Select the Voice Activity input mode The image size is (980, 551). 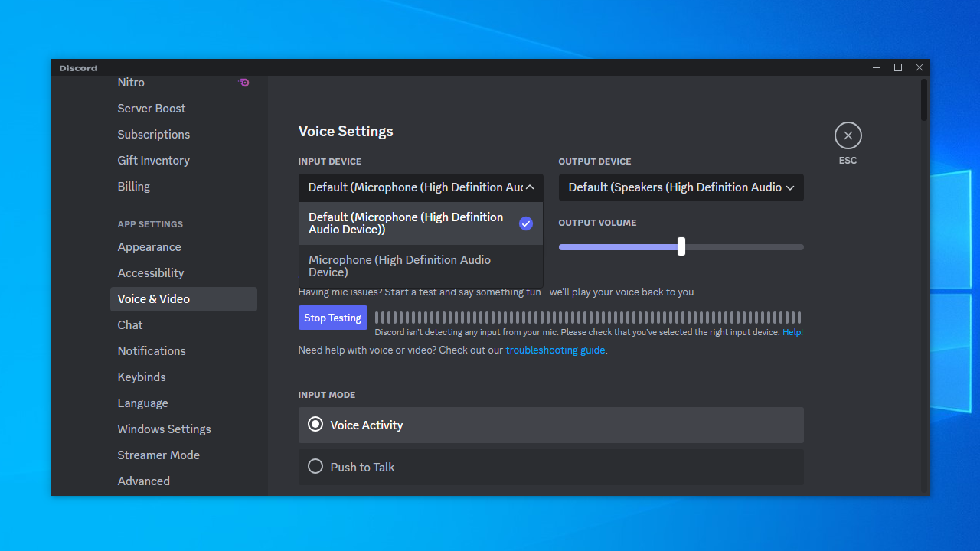click(x=551, y=425)
